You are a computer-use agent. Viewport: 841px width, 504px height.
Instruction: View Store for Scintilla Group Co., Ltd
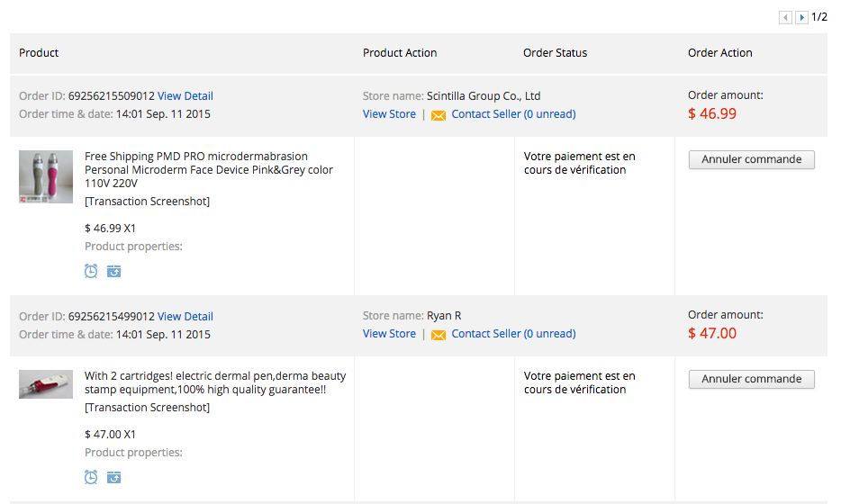click(x=389, y=114)
